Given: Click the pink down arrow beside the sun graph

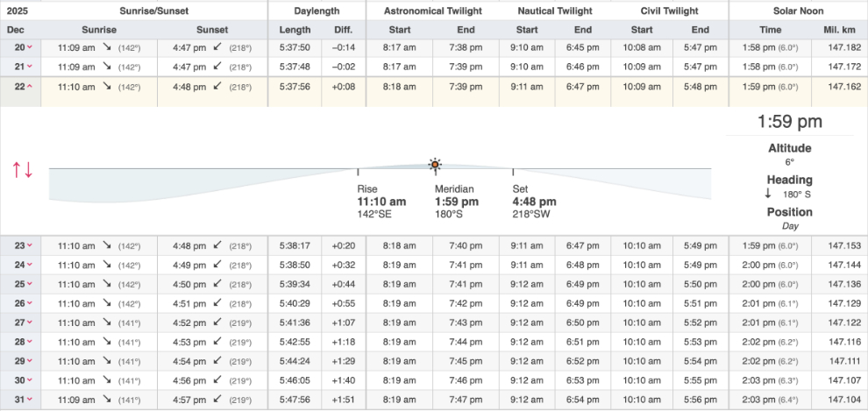Looking at the screenshot, I should (29, 170).
